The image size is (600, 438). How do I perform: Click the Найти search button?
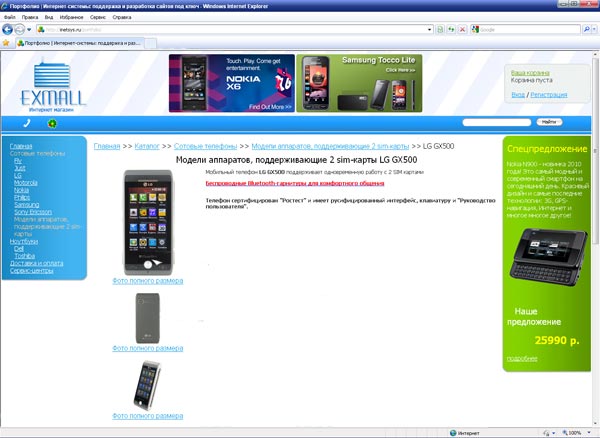click(x=549, y=122)
